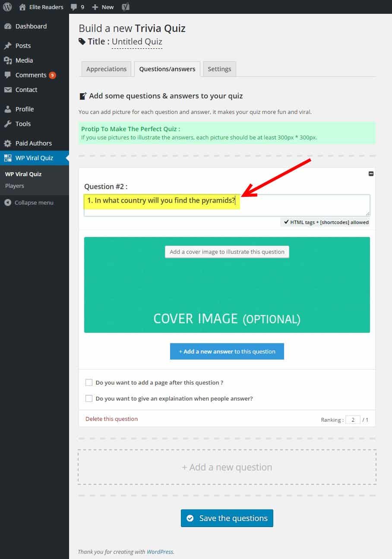The height and width of the screenshot is (559, 392).
Task: Open the Media library menu item
Action: [x=24, y=60]
